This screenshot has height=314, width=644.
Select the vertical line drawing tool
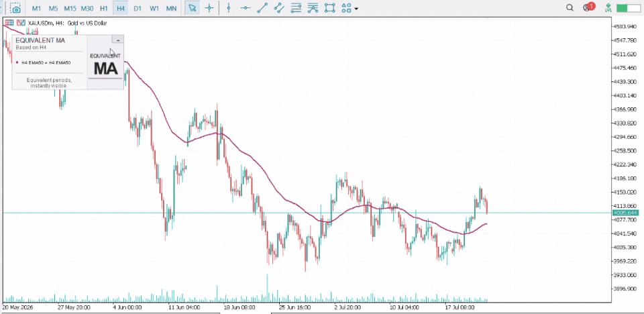(x=229, y=8)
